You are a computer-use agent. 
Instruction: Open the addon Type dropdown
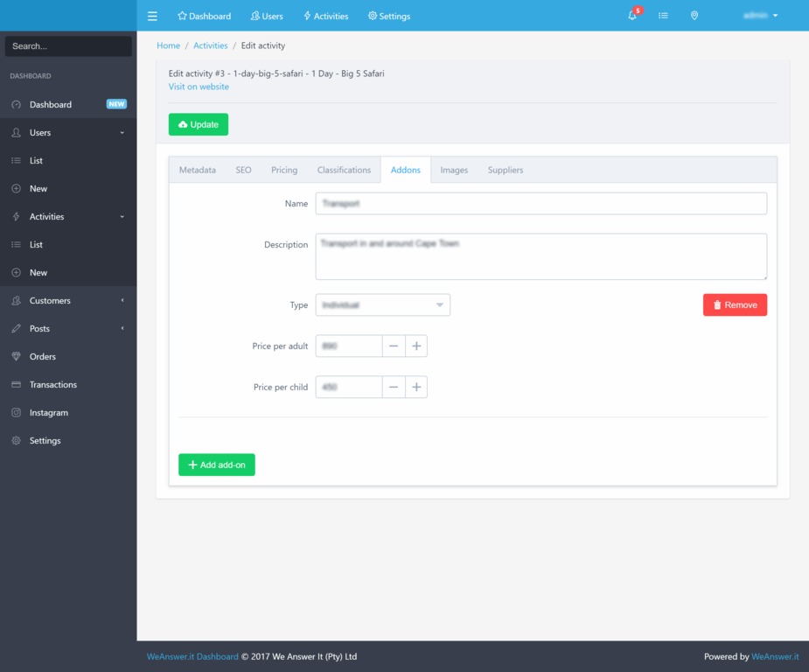[x=382, y=305]
